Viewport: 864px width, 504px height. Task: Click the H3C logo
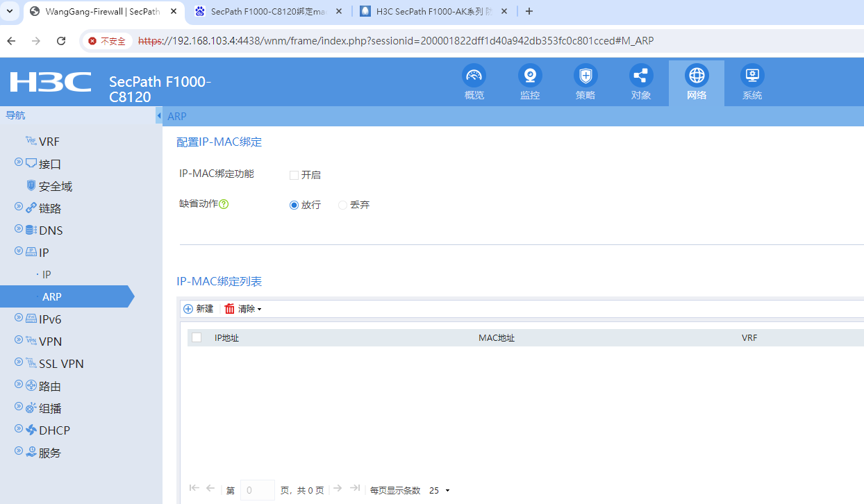click(51, 82)
